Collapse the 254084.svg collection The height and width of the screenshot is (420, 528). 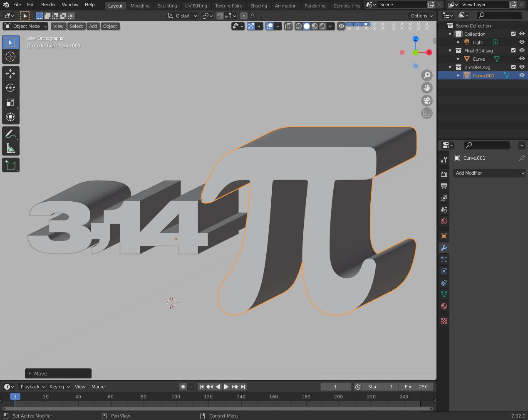pyautogui.click(x=450, y=67)
